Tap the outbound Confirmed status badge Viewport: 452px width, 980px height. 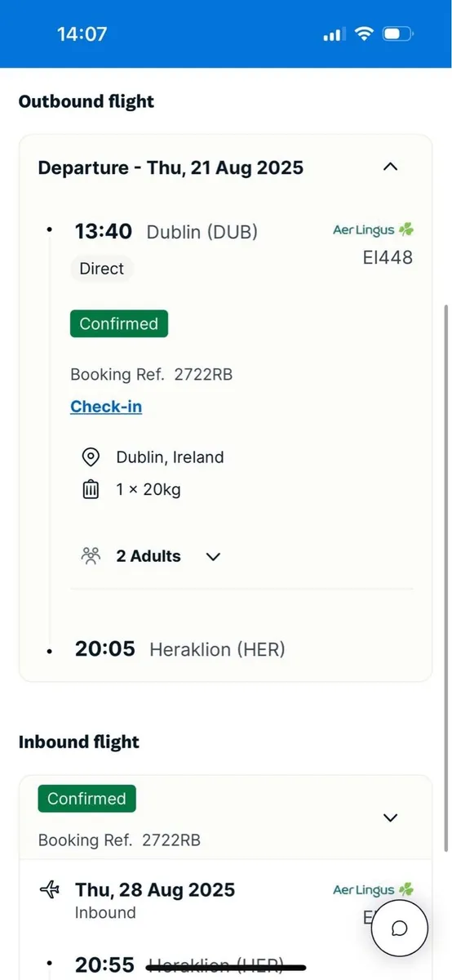tap(119, 323)
